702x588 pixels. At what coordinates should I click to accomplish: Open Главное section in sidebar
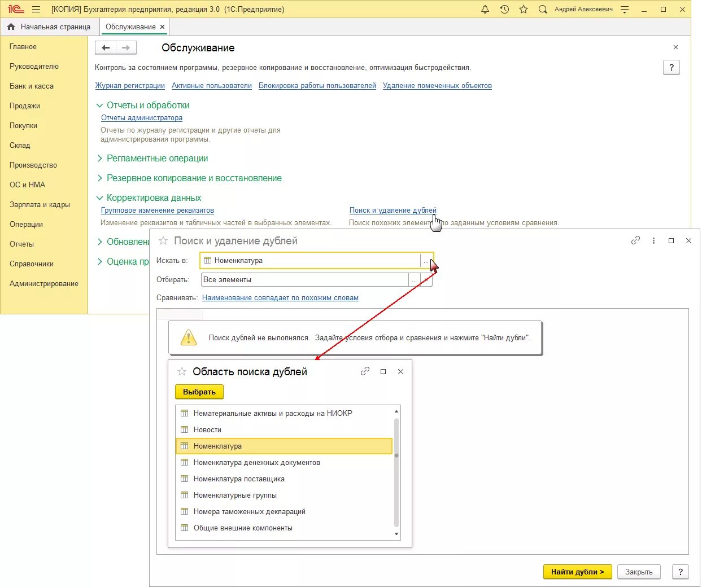tap(23, 47)
